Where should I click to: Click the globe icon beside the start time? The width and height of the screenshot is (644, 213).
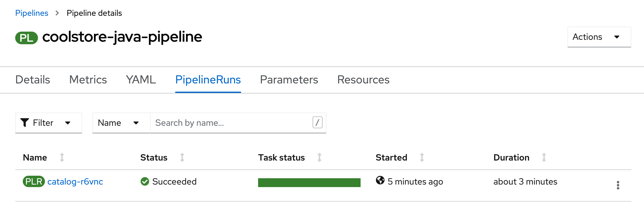click(380, 181)
